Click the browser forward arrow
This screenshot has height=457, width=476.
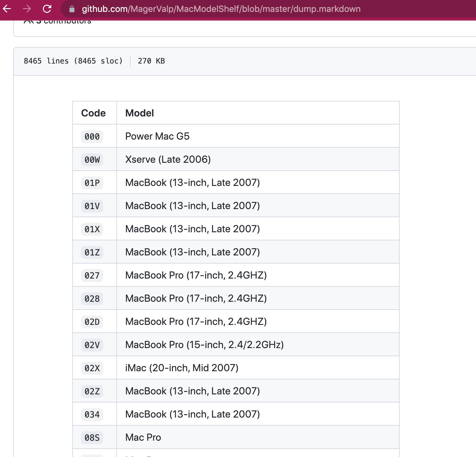tap(27, 9)
